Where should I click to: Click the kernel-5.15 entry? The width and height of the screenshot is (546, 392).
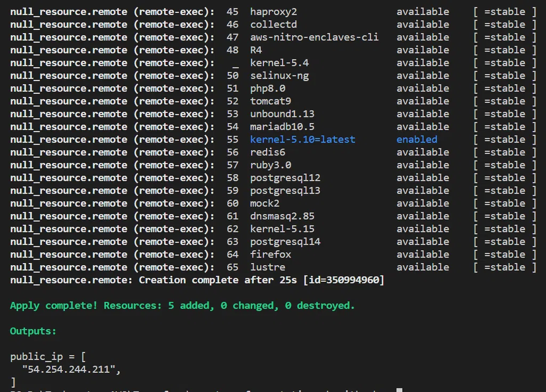coord(282,229)
